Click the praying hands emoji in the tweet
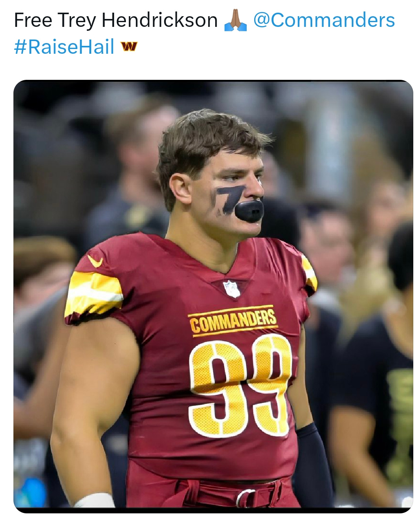 coord(235,20)
